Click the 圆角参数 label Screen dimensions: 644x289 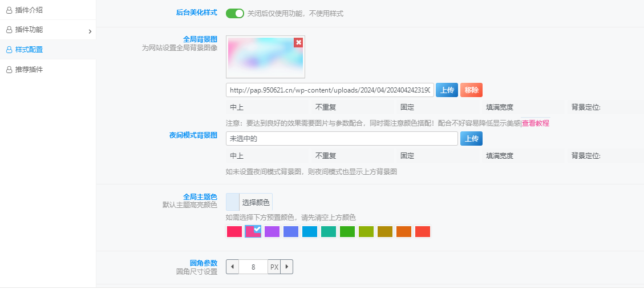[203, 263]
